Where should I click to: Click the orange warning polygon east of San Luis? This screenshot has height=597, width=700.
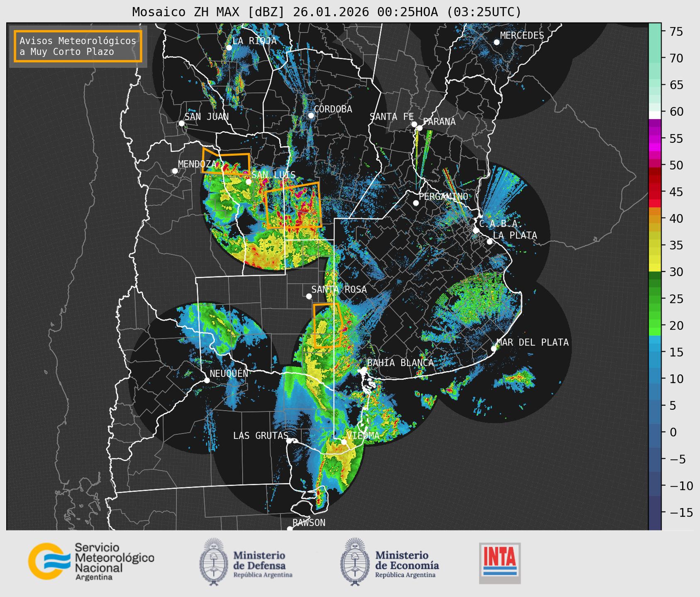pyautogui.click(x=293, y=206)
